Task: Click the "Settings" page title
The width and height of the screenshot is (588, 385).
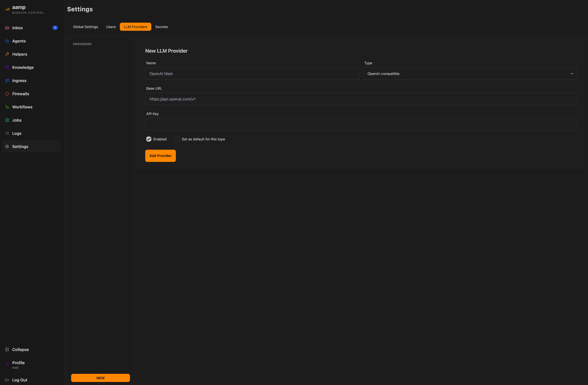Action: pyautogui.click(x=80, y=9)
